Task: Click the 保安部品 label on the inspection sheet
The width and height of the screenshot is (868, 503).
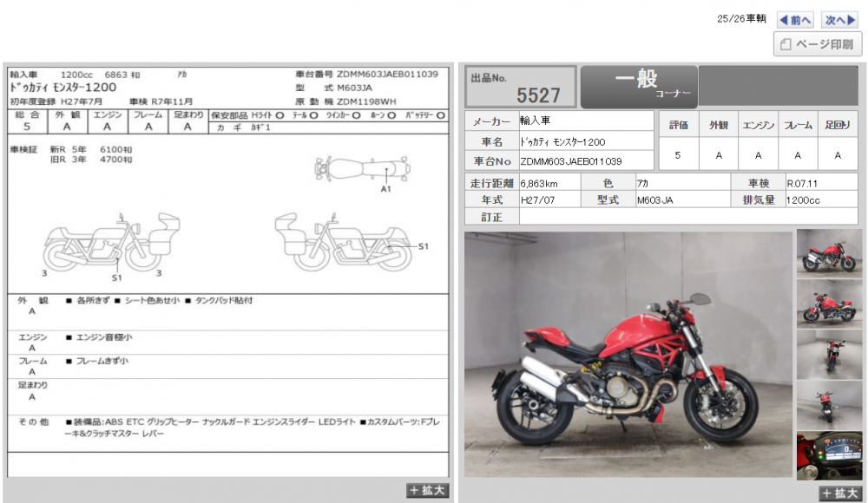Action: coord(230,115)
